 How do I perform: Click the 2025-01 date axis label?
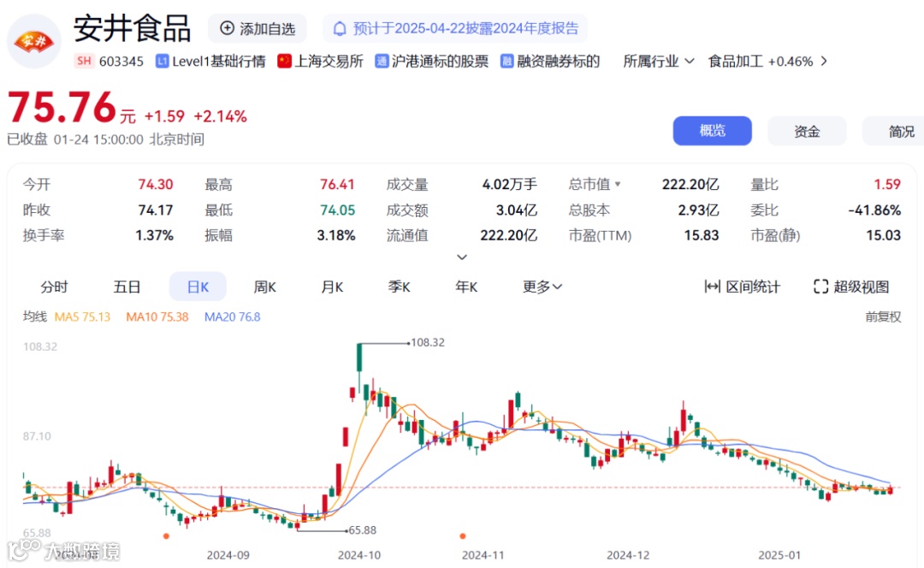click(779, 555)
